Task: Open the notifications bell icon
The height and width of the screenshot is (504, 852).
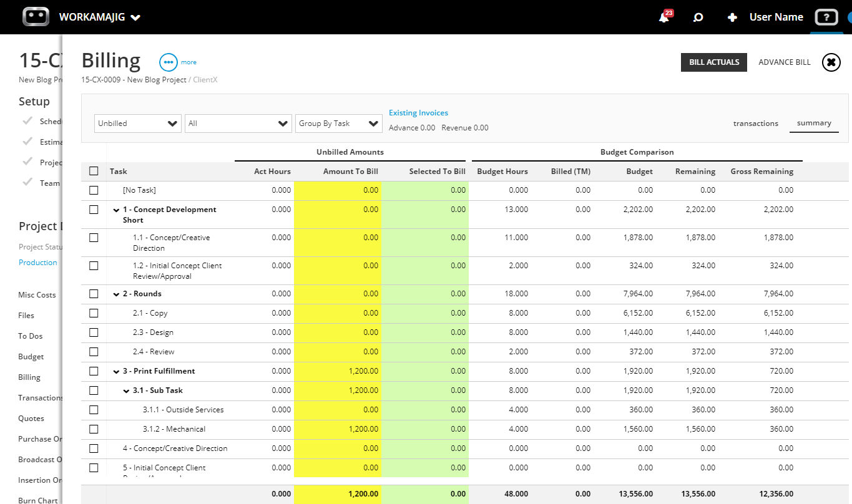Action: click(x=663, y=17)
